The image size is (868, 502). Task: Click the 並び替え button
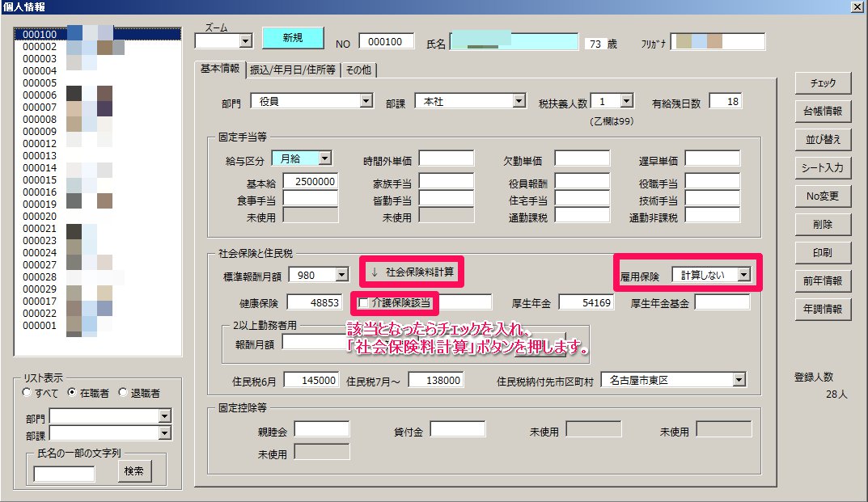tap(823, 140)
